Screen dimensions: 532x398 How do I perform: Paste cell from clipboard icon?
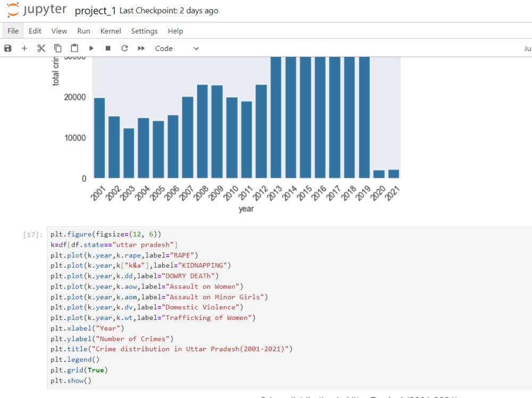(74, 48)
